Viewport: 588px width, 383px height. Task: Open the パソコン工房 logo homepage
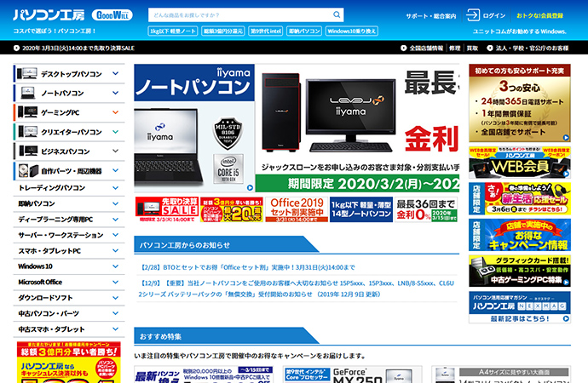49,15
